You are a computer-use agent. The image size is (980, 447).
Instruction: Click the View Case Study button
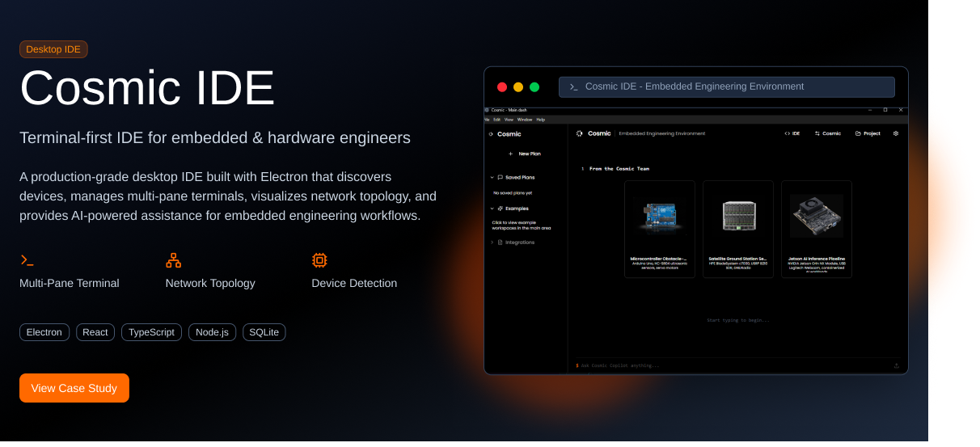click(74, 388)
